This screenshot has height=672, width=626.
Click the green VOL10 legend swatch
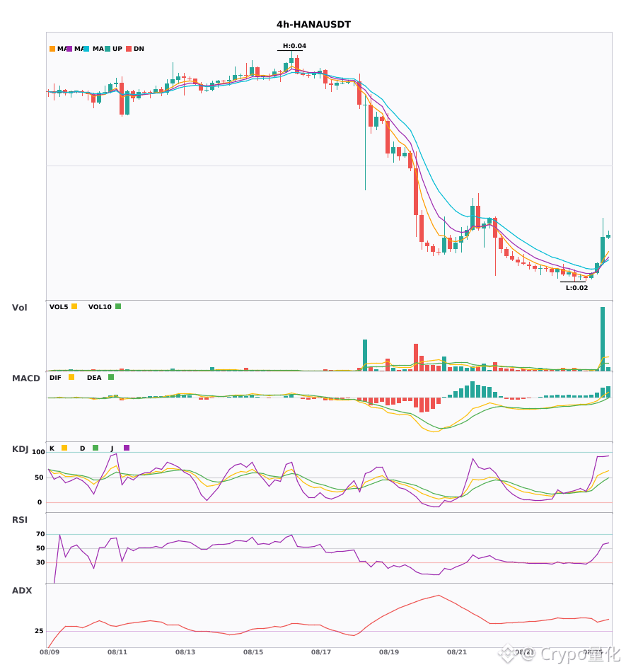118,306
